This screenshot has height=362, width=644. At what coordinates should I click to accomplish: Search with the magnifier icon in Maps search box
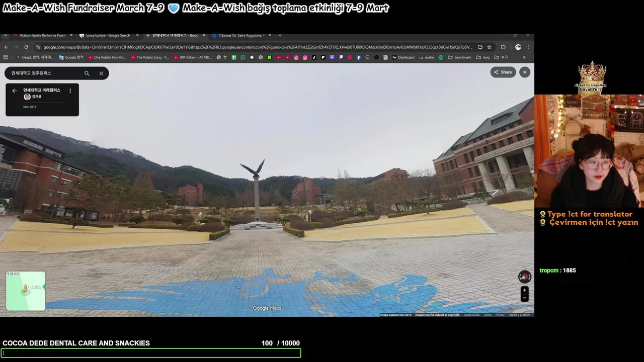tap(87, 73)
